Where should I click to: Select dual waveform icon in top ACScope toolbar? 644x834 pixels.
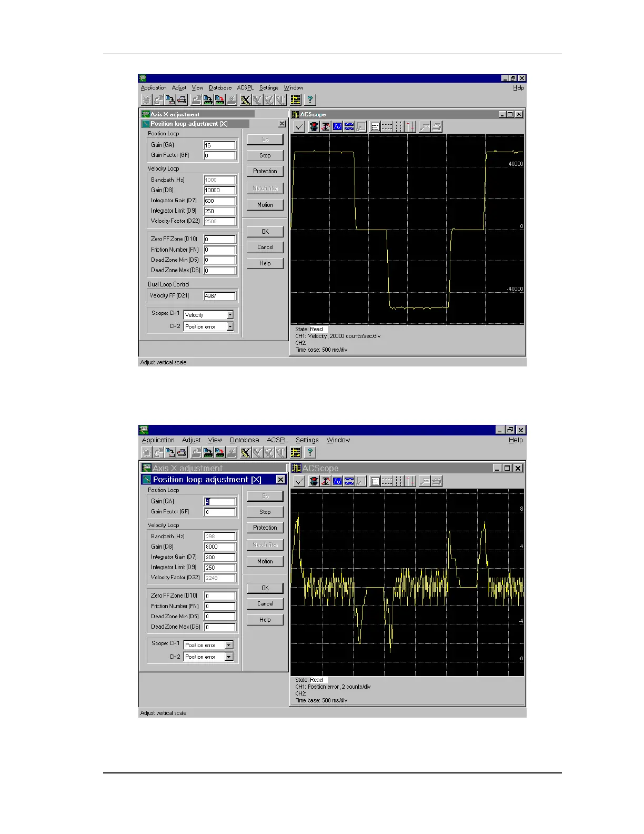(x=349, y=126)
